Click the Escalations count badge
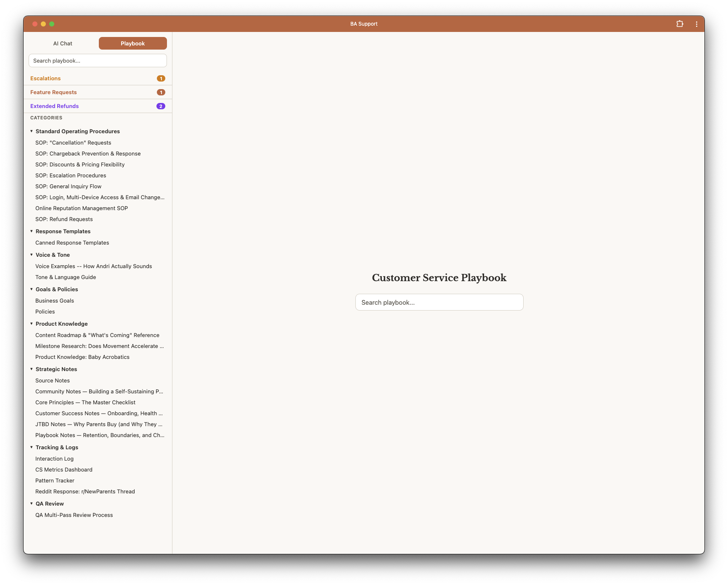Screen dimensions: 728x585 (161, 79)
